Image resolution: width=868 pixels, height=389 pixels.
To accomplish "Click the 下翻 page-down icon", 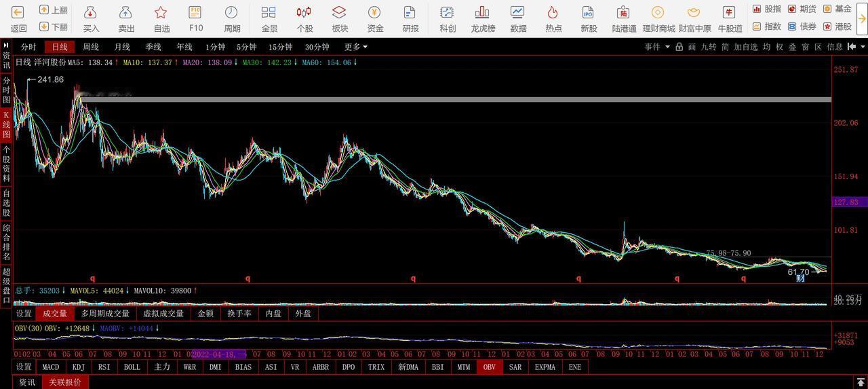I will 44,26.
